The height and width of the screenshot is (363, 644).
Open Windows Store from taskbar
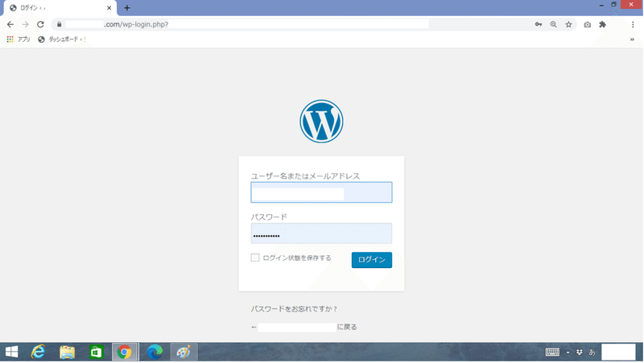coord(96,352)
